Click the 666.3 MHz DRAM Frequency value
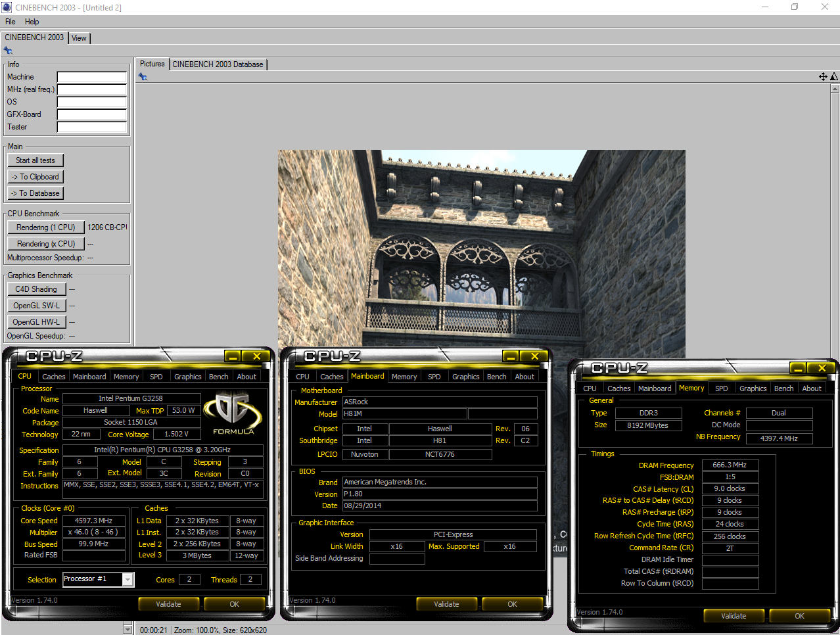 730,465
